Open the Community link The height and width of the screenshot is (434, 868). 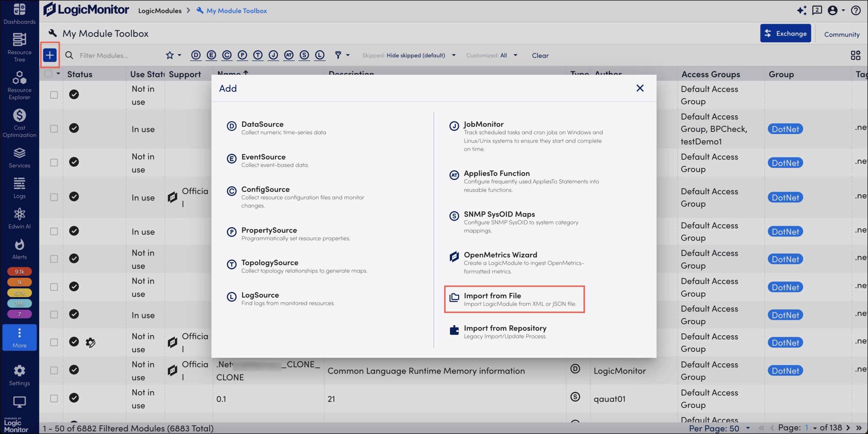point(842,34)
